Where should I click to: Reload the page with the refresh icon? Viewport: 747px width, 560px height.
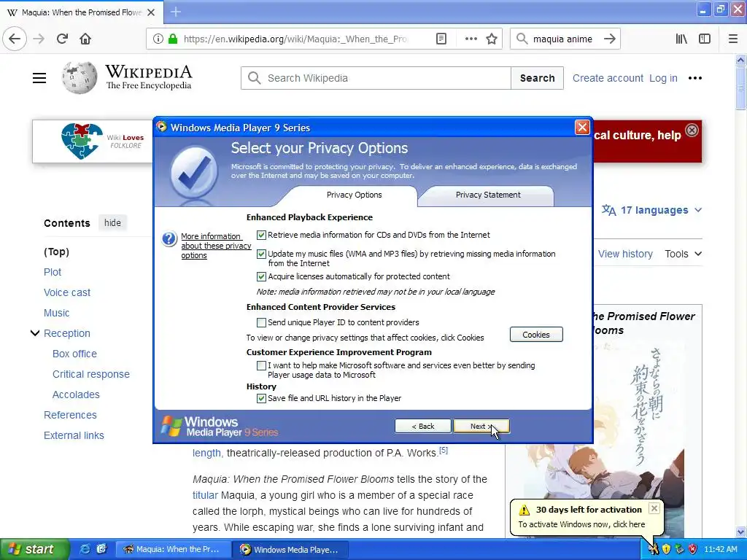62,39
